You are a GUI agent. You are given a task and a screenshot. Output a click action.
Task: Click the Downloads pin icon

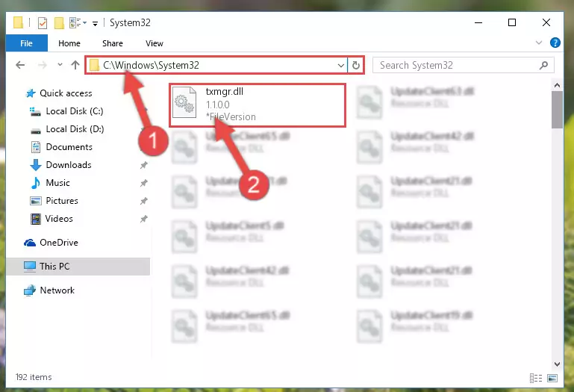coord(144,165)
